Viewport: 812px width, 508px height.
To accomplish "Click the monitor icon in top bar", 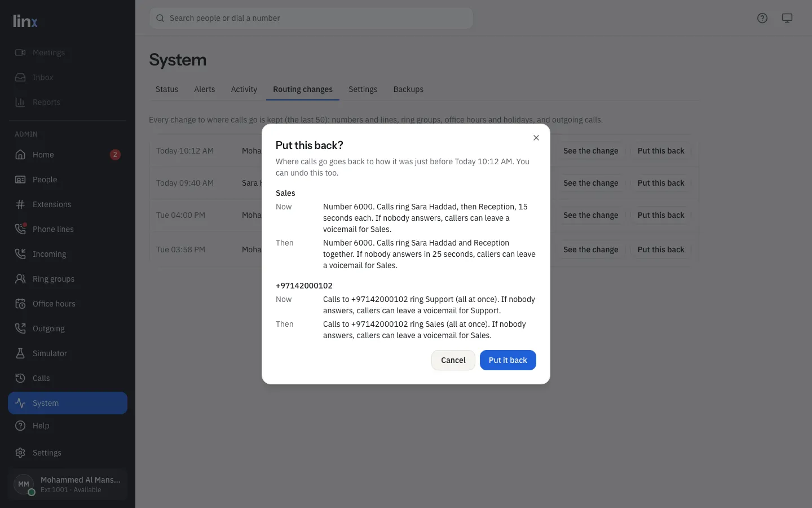I will click(787, 18).
